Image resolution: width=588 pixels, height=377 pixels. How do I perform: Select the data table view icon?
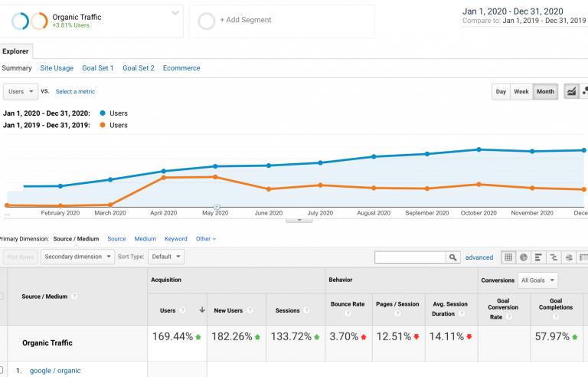pyautogui.click(x=508, y=257)
